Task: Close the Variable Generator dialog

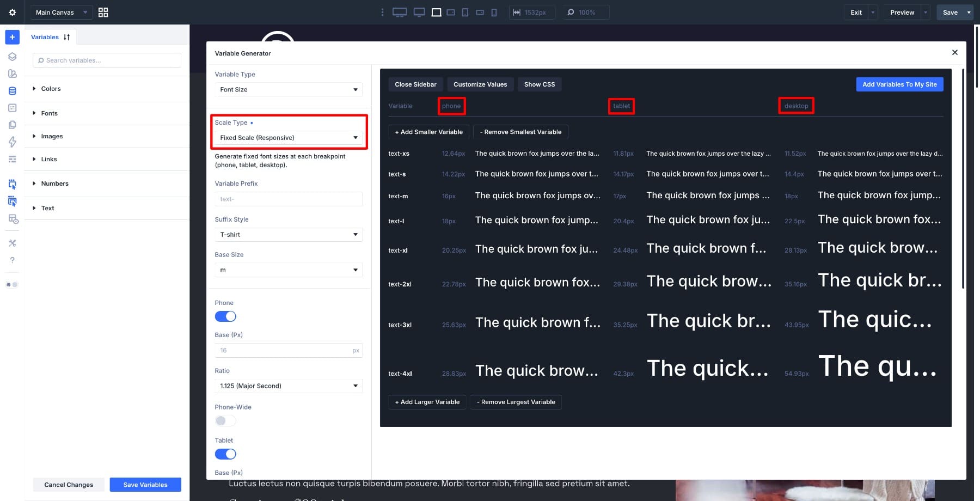Action: pos(954,52)
